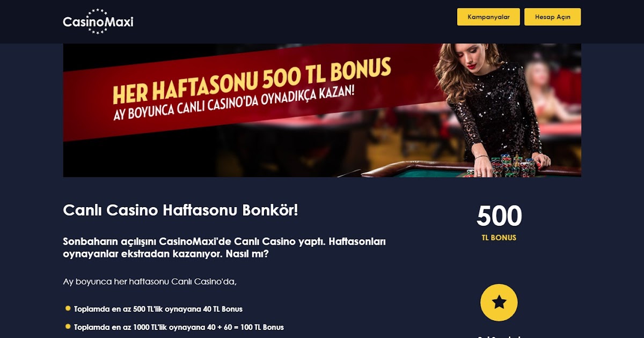Viewport: 644px width, 338px height.
Task: Click the CasinoMaxi logo
Action: click(x=98, y=21)
